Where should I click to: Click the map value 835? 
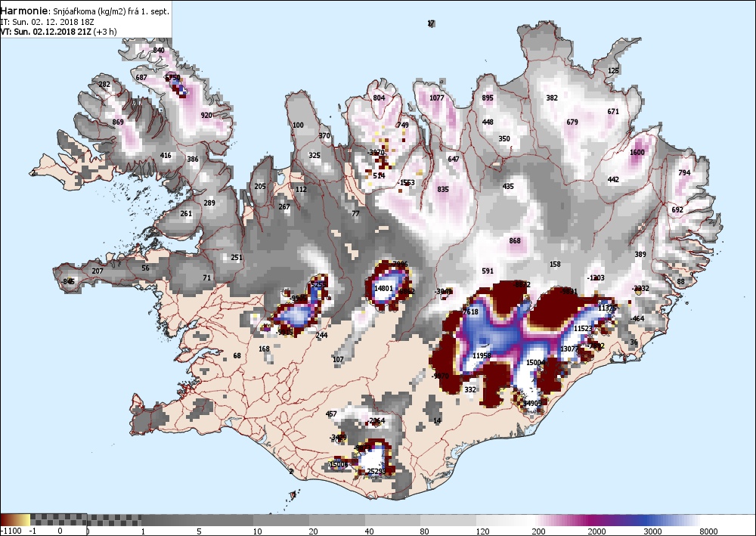coord(442,190)
